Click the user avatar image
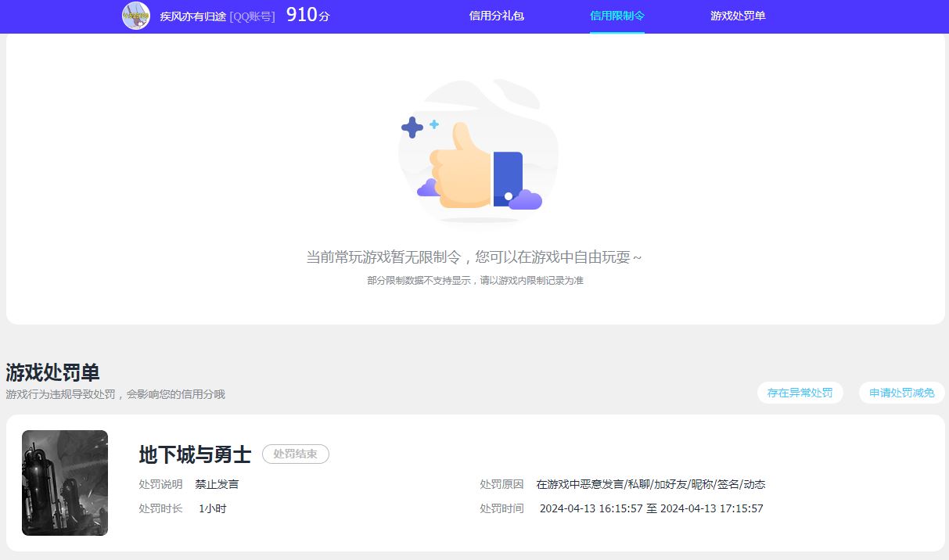Screen dimensions: 949x560 [x=134, y=16]
